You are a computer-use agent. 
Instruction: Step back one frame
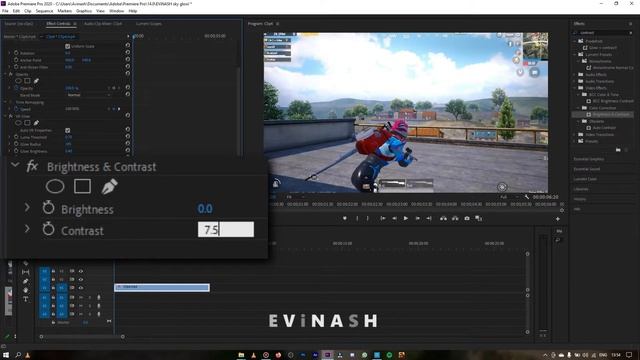[394, 218]
